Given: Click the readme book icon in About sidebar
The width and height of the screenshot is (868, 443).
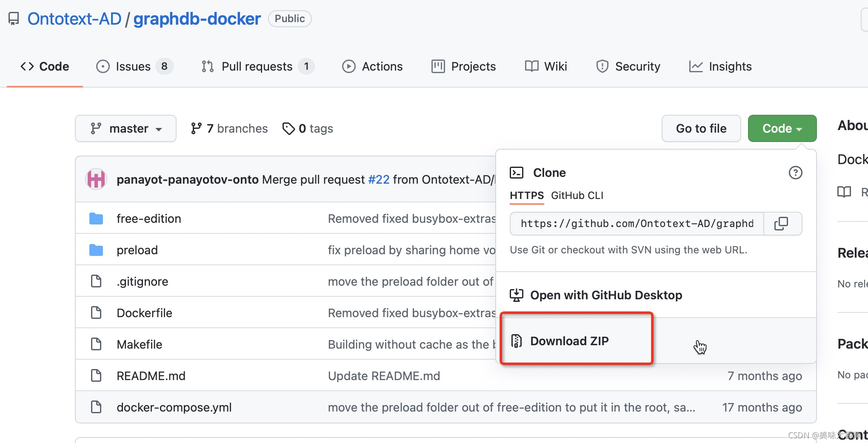Looking at the screenshot, I should coord(844,192).
